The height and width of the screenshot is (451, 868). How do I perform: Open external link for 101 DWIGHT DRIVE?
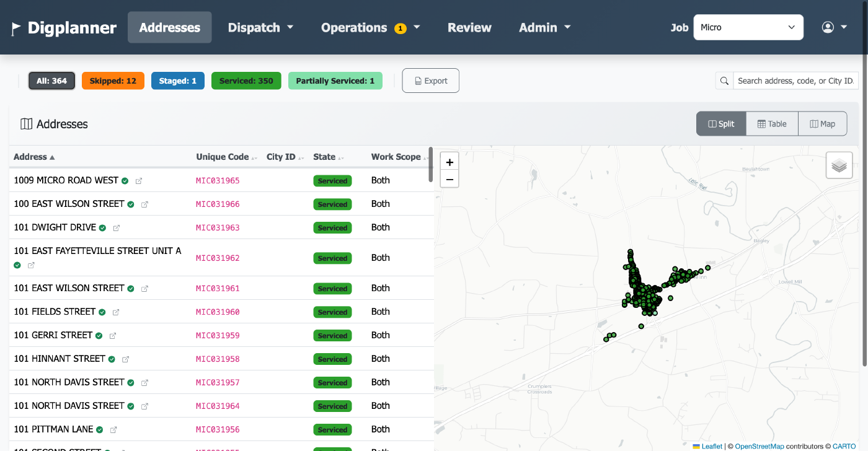tap(116, 228)
